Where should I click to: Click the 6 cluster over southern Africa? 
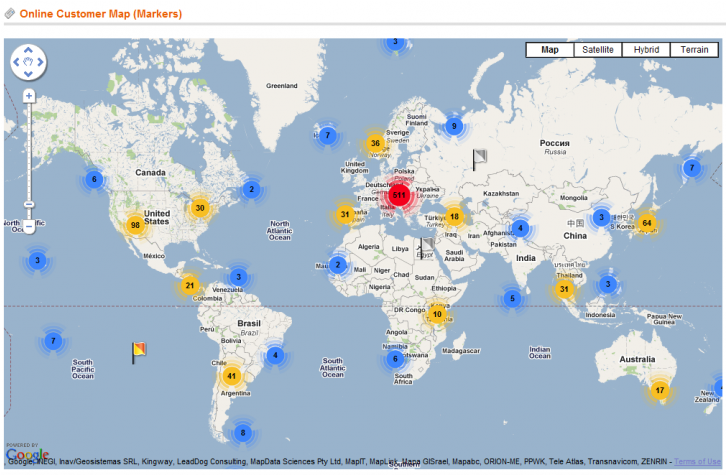[395, 358]
